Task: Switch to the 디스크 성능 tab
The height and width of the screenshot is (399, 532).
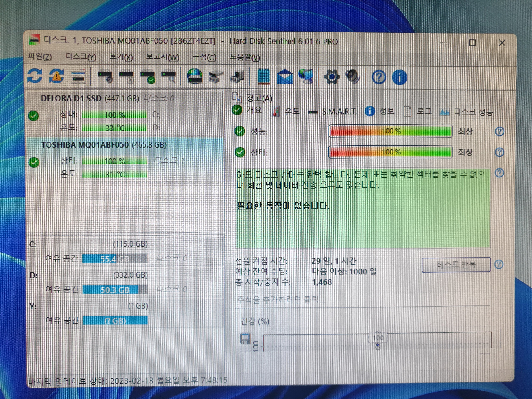Action: coord(466,112)
